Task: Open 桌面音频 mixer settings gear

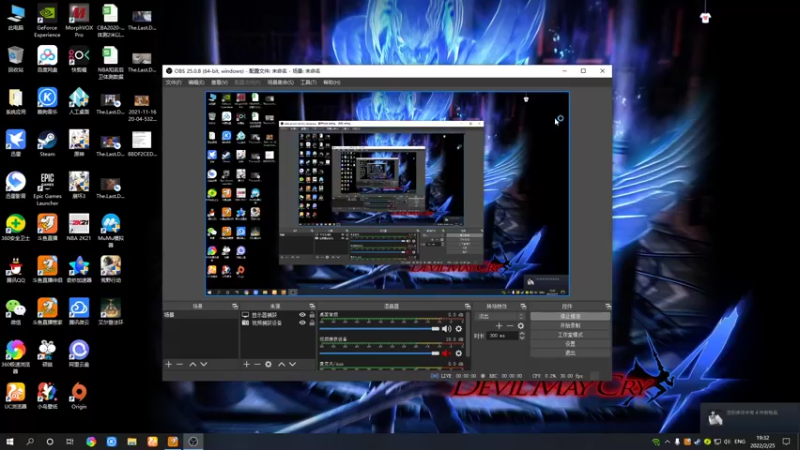Action: point(459,329)
